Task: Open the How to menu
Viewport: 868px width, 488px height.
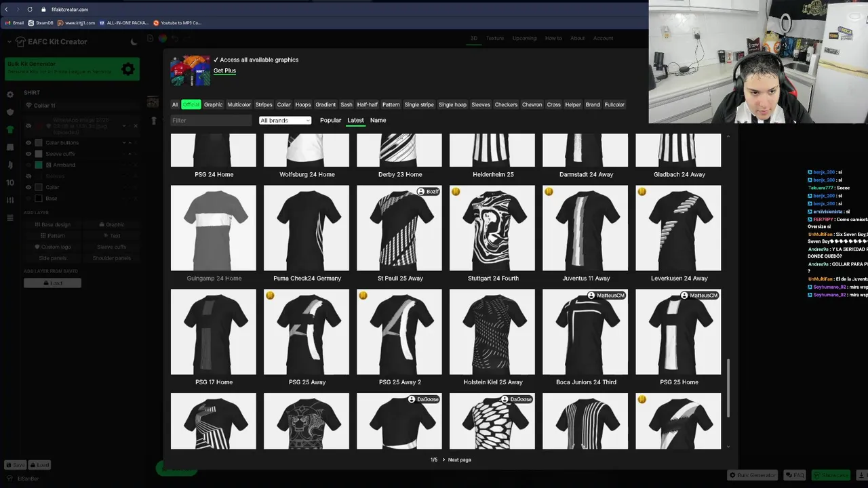Action: pos(553,38)
